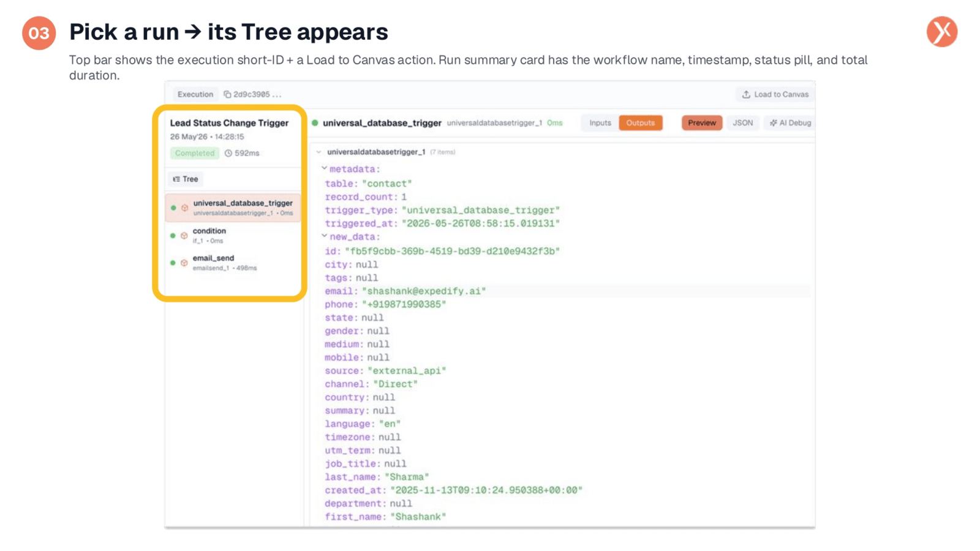Collapse the new_data section
Screen dimensions: 980x551
tap(324, 236)
